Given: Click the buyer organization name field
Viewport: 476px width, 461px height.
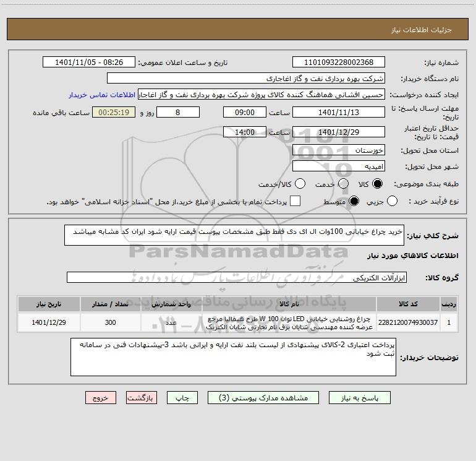Looking at the screenshot, I should coord(246,79).
